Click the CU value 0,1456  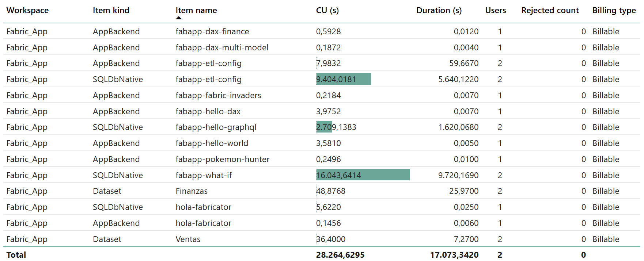pyautogui.click(x=329, y=223)
